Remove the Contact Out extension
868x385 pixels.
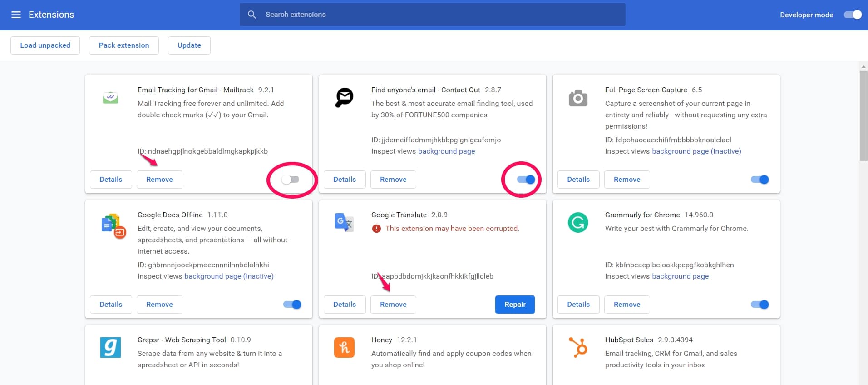click(393, 180)
